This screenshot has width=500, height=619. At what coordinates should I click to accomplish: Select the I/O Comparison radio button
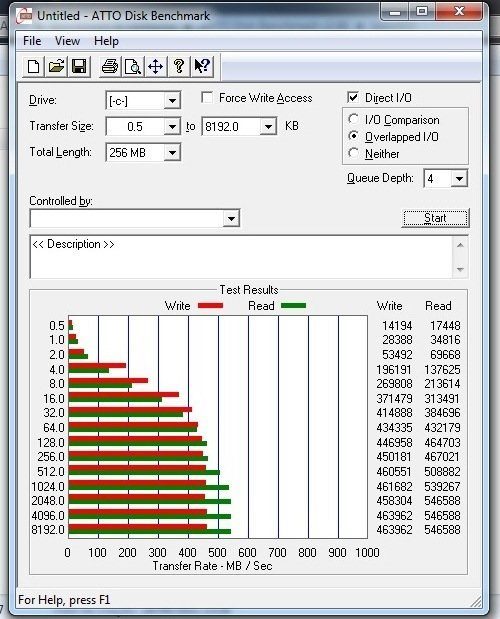(x=353, y=119)
